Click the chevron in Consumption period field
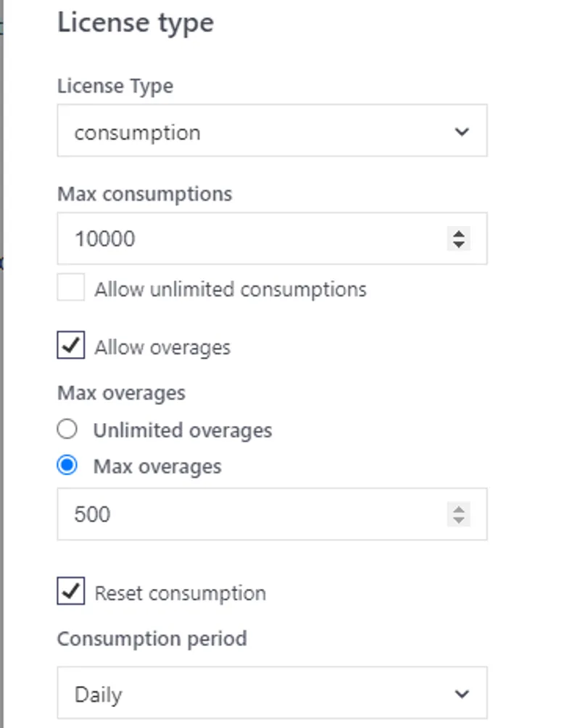This screenshot has width=580, height=728. tap(461, 694)
